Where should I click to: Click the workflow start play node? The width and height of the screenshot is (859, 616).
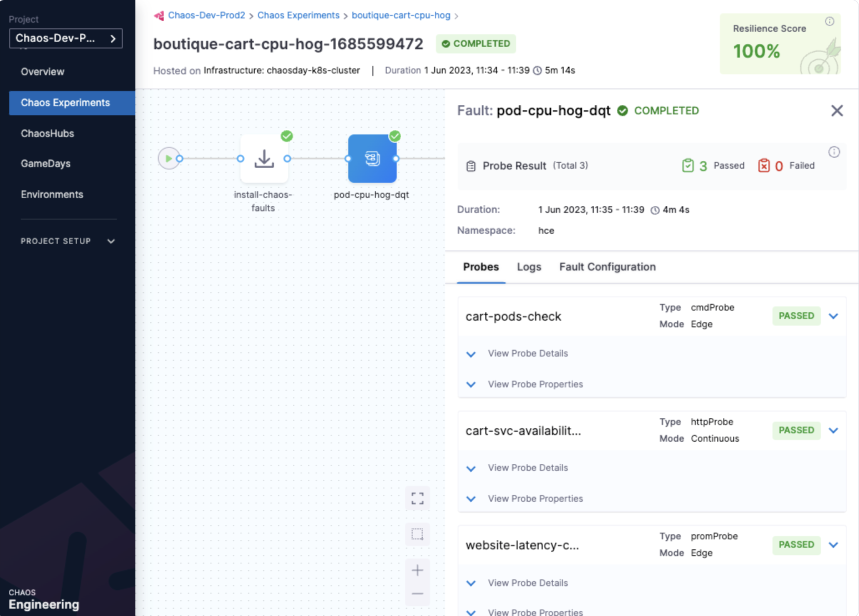click(x=169, y=158)
